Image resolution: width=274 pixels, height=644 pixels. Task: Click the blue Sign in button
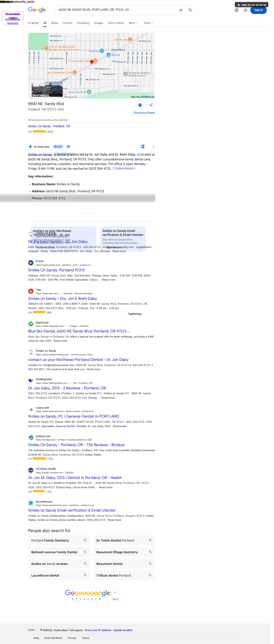(258, 10)
